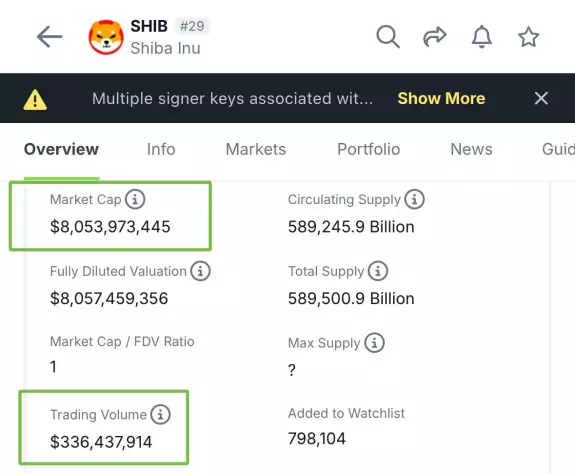Dismiss the signer keys warning banner
Screen dimensions: 575x473
point(541,98)
